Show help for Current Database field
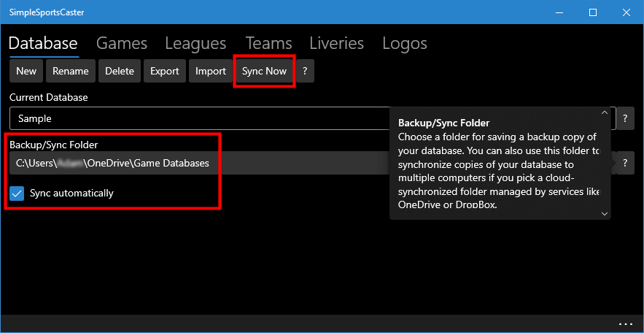Image resolution: width=644 pixels, height=333 pixels. (x=625, y=118)
